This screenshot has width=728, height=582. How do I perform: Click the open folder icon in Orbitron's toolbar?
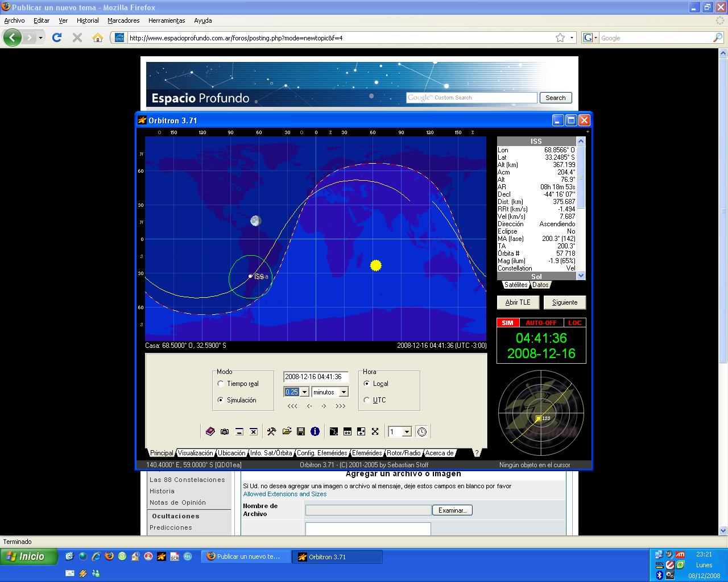click(287, 431)
